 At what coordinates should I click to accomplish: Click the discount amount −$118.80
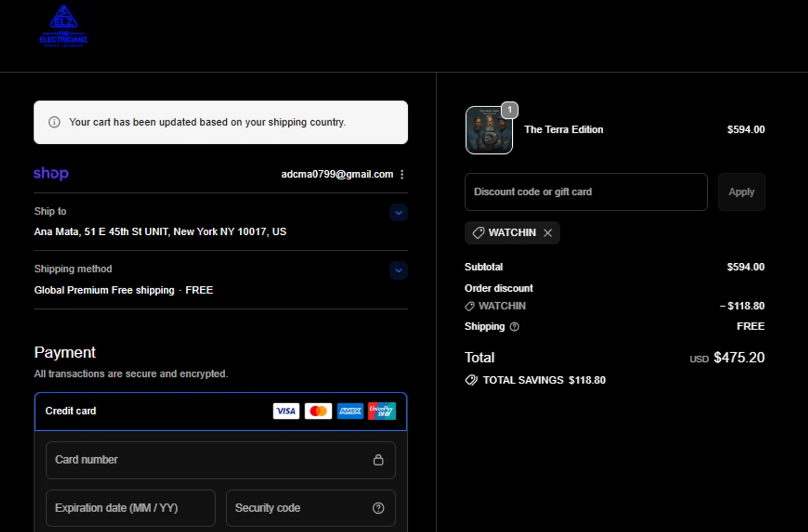742,306
